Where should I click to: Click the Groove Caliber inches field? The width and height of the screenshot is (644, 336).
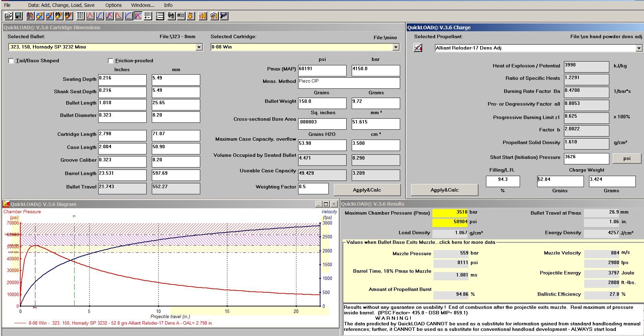122,162
